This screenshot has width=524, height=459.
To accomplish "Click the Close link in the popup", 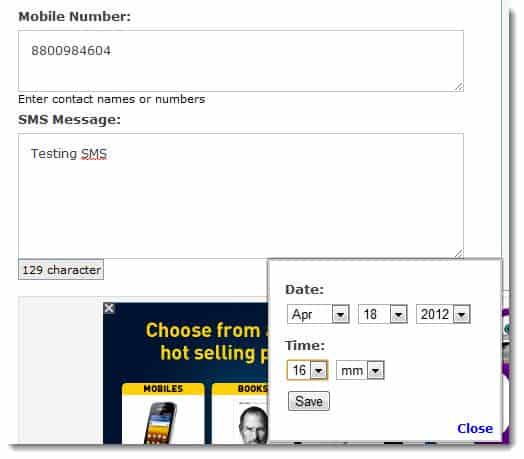I will [x=475, y=428].
